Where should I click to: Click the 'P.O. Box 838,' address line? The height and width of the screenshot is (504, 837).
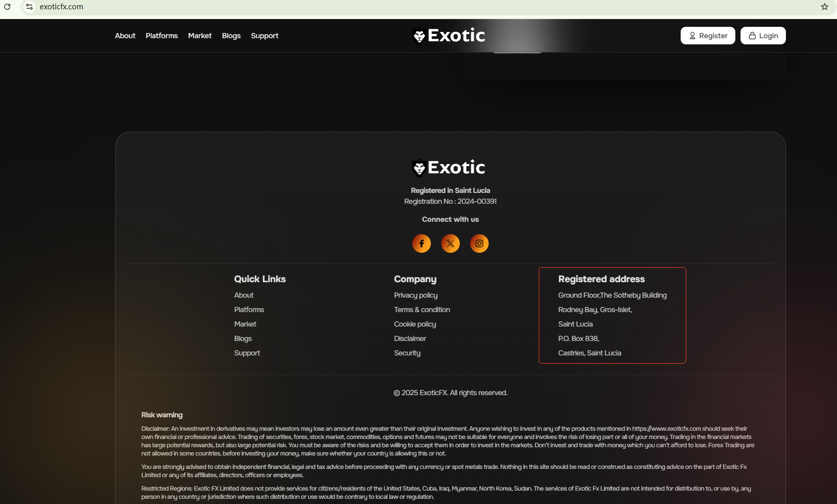click(579, 338)
